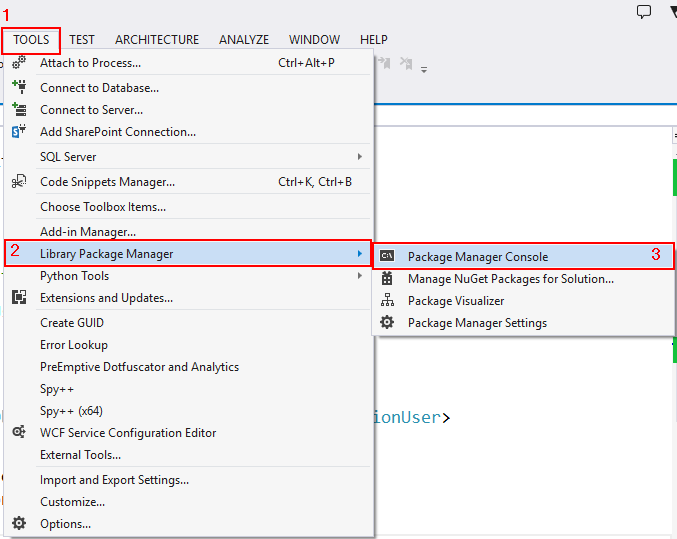Screen dimensions: 677x539
Task: Click the Package Manager Settings gear icon
Action: [x=388, y=323]
